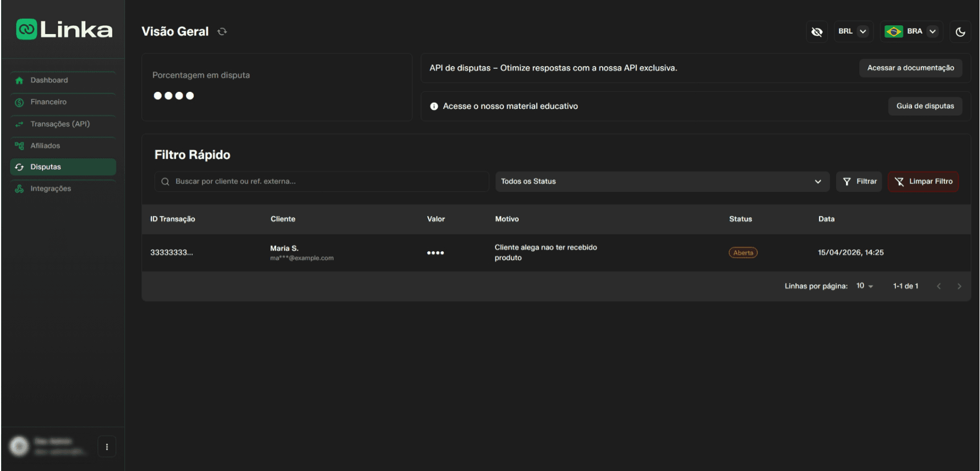
Task: Click client name Maria S.
Action: tap(284, 248)
